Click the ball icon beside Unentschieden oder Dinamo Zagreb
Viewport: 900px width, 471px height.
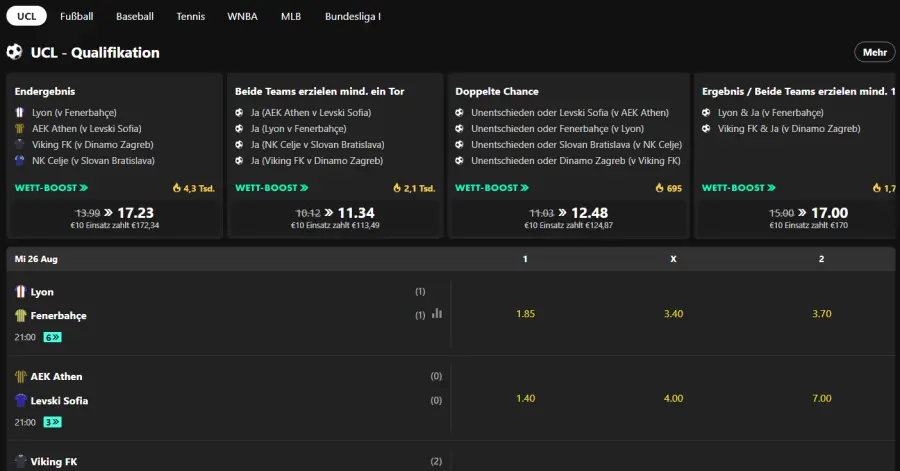click(x=460, y=161)
